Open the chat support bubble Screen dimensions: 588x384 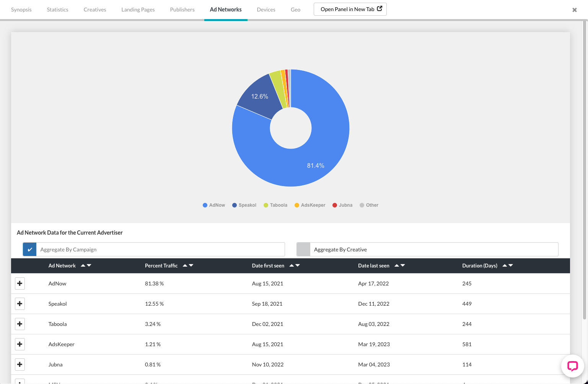(x=572, y=366)
